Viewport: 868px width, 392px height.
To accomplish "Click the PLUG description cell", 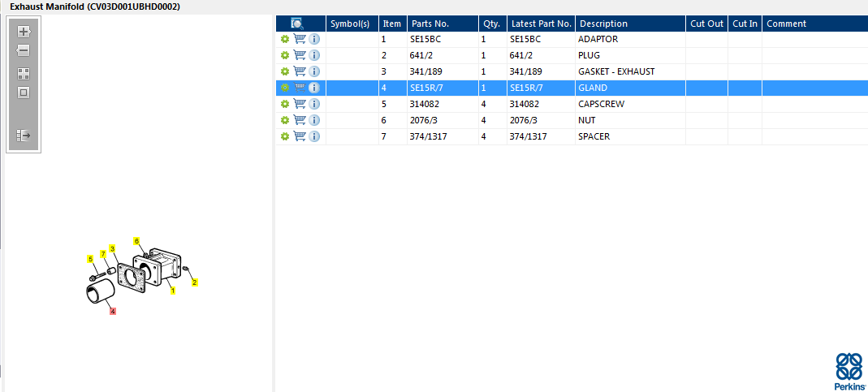I will (631, 55).
